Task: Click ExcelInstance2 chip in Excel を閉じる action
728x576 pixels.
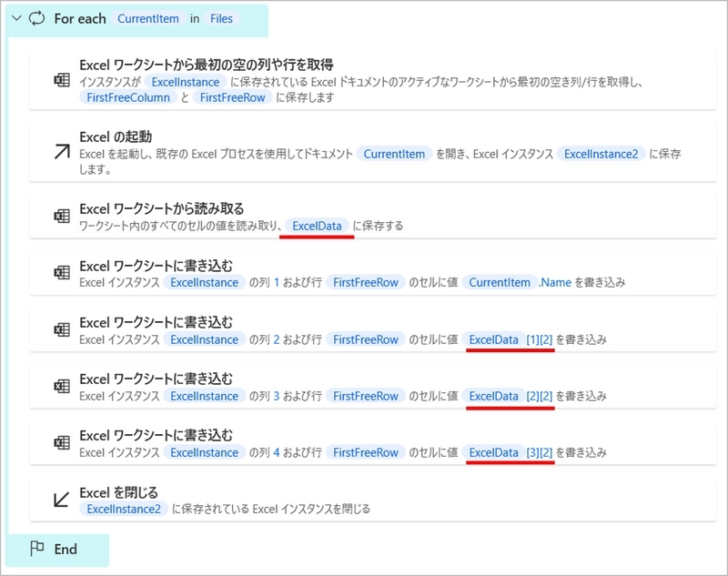Action: pyautogui.click(x=124, y=510)
